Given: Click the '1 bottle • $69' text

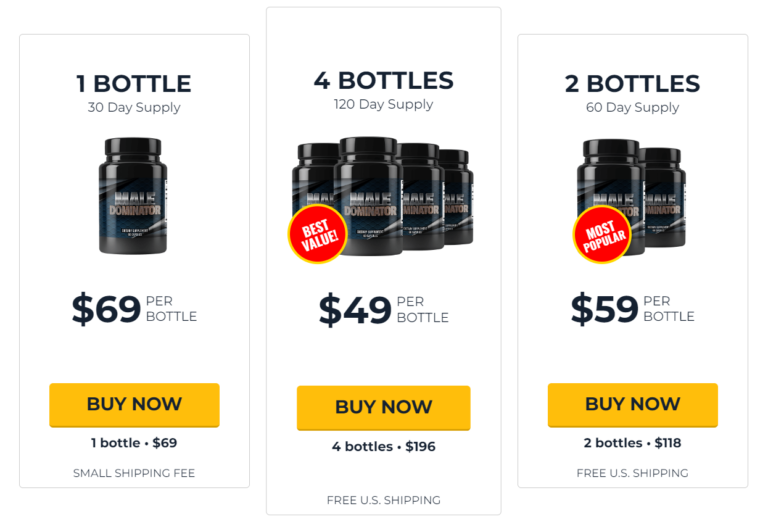Looking at the screenshot, I should 134,443.
